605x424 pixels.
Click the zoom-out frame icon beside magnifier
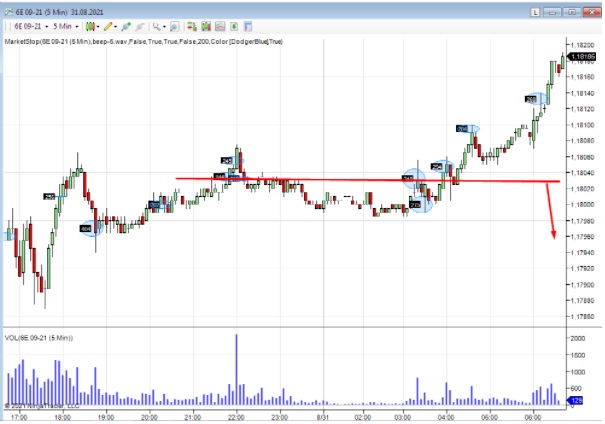(174, 26)
